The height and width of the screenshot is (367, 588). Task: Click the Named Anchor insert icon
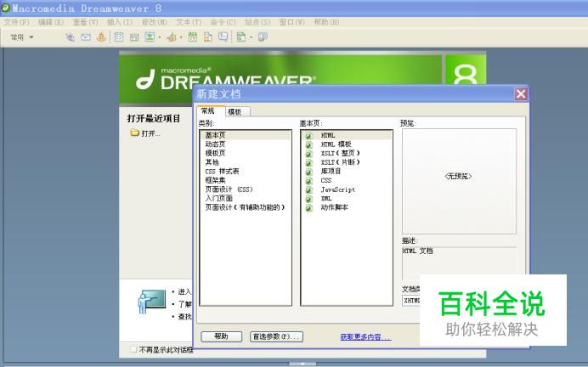[x=101, y=37]
